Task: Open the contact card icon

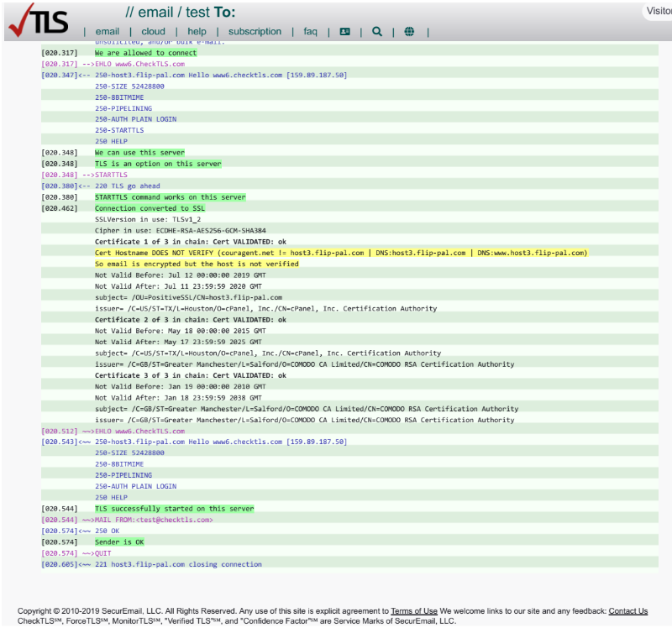Action: tap(344, 32)
